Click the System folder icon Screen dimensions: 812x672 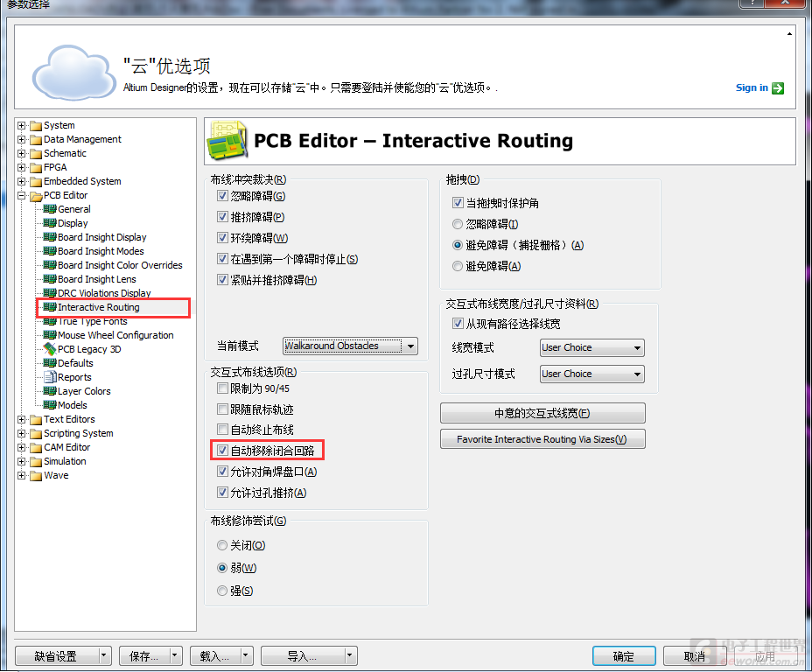click(x=36, y=126)
